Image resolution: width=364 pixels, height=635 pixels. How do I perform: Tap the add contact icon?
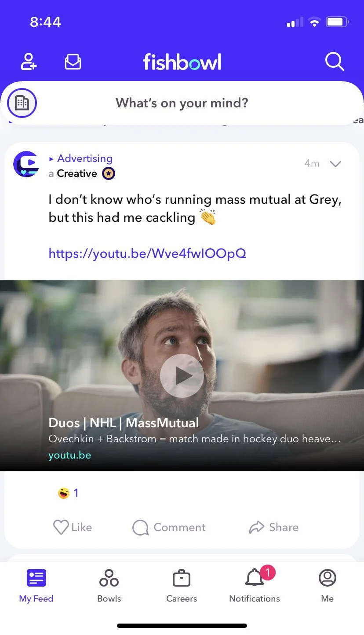pyautogui.click(x=29, y=62)
